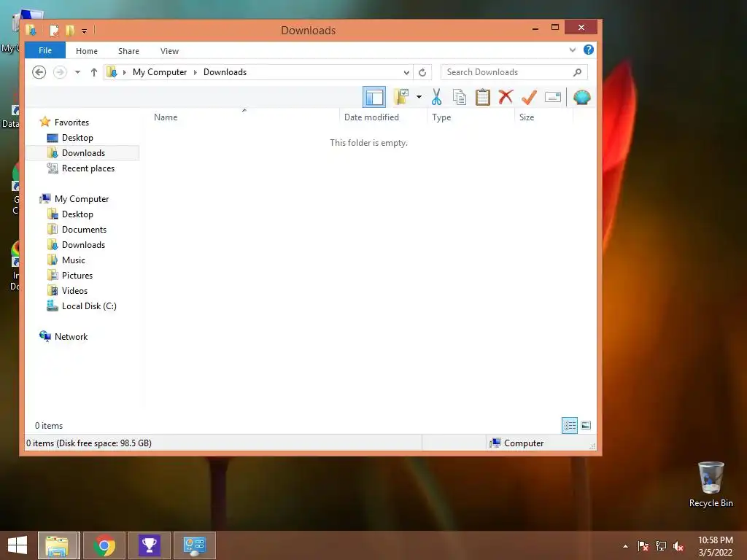Click the folder options toolbar icon
The height and width of the screenshot is (560, 747).
(x=401, y=97)
